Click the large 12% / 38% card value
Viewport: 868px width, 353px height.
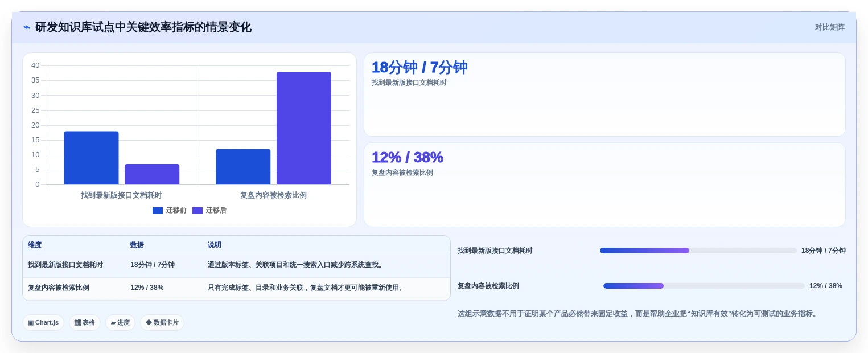(408, 158)
